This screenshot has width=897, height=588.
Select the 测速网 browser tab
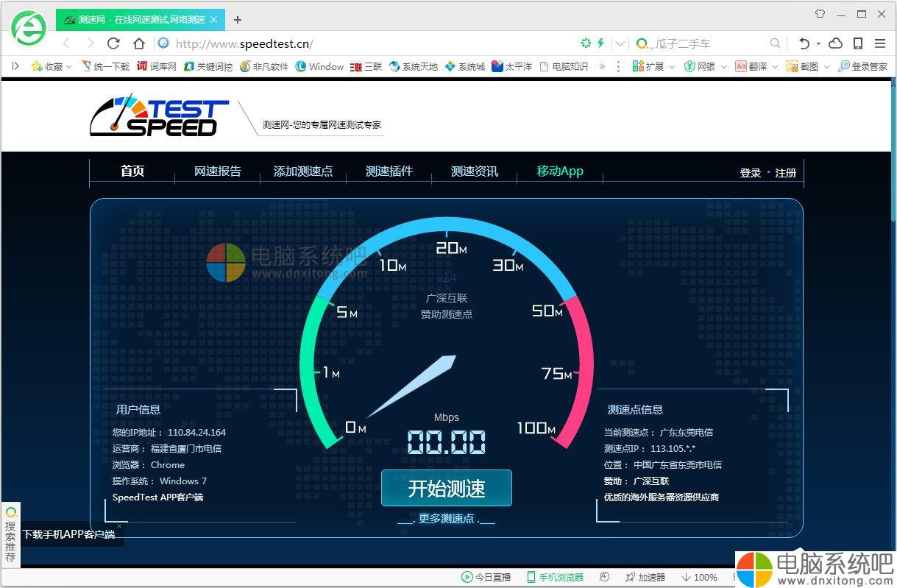click(x=141, y=20)
